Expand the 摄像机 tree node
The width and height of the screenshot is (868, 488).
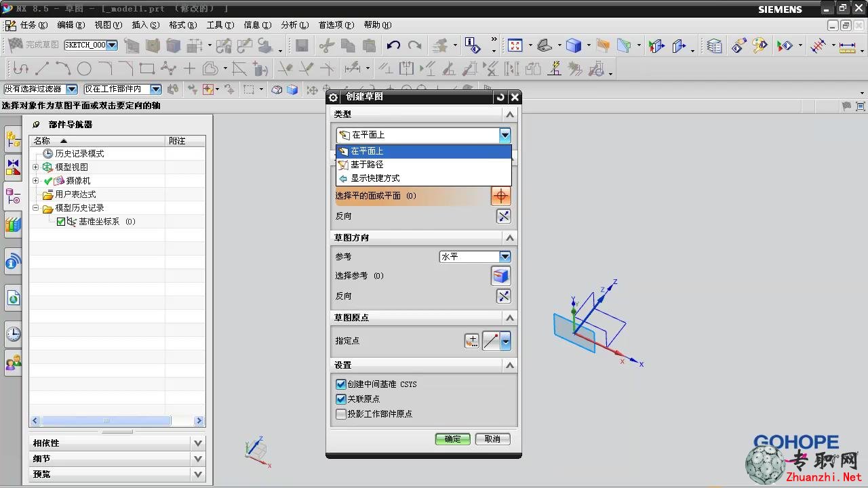(x=36, y=181)
